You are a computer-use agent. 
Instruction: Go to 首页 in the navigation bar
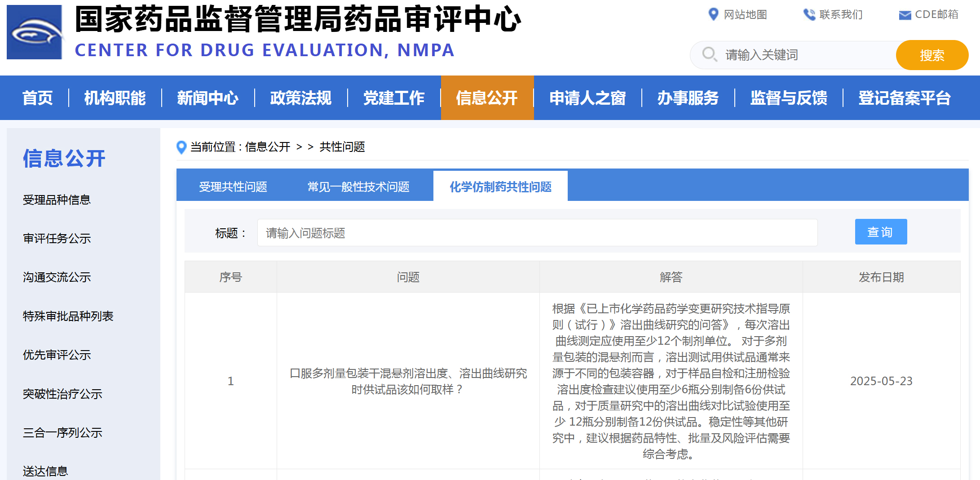pos(38,98)
